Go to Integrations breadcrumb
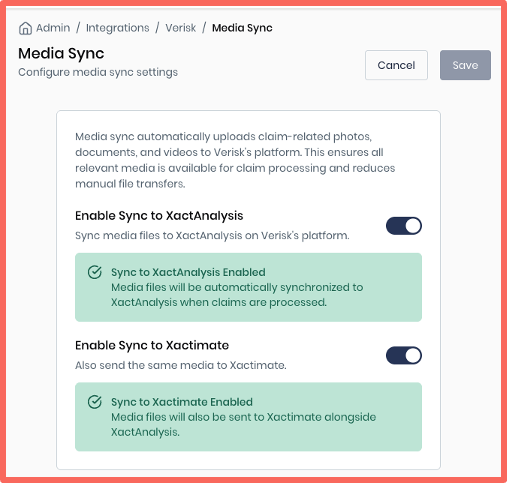This screenshot has width=508, height=484. (x=118, y=28)
